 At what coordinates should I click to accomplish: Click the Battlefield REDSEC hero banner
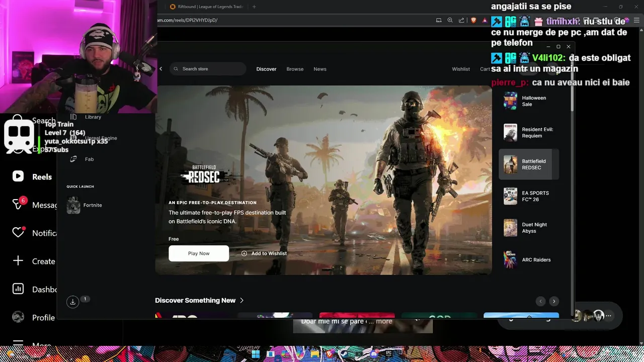point(324,180)
